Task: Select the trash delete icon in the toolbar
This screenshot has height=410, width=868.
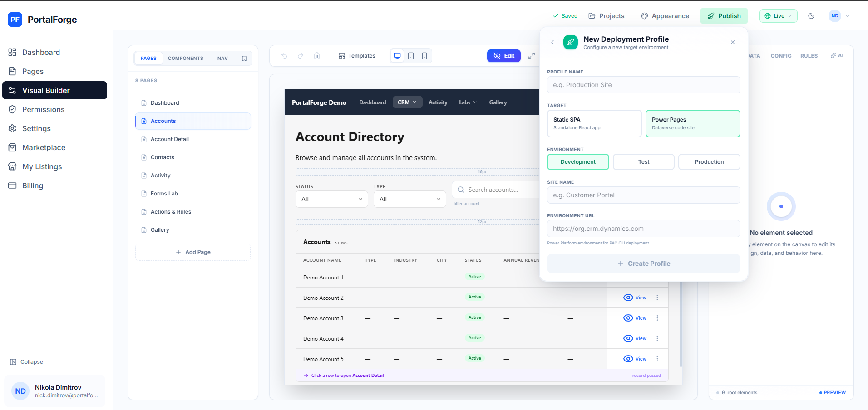Action: (317, 56)
